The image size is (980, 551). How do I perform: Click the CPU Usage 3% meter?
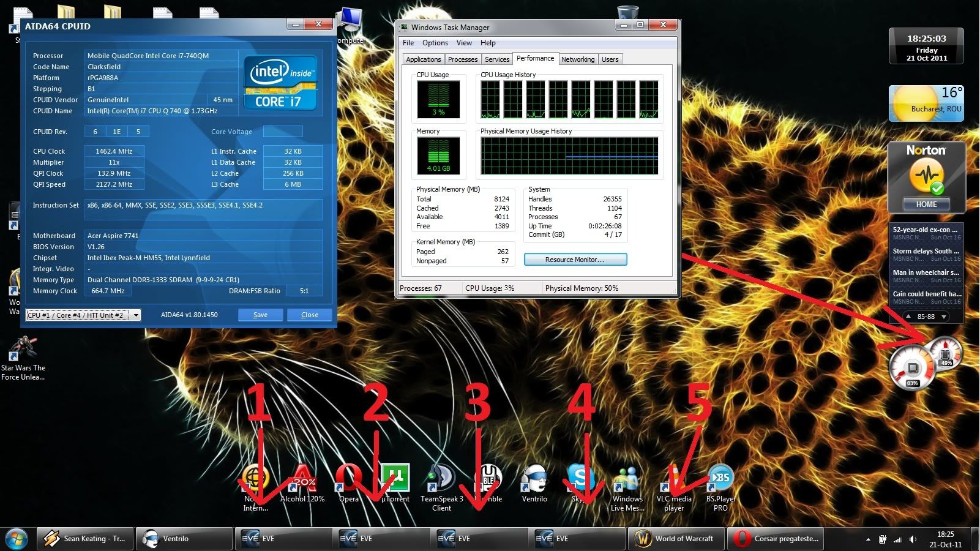coord(438,99)
